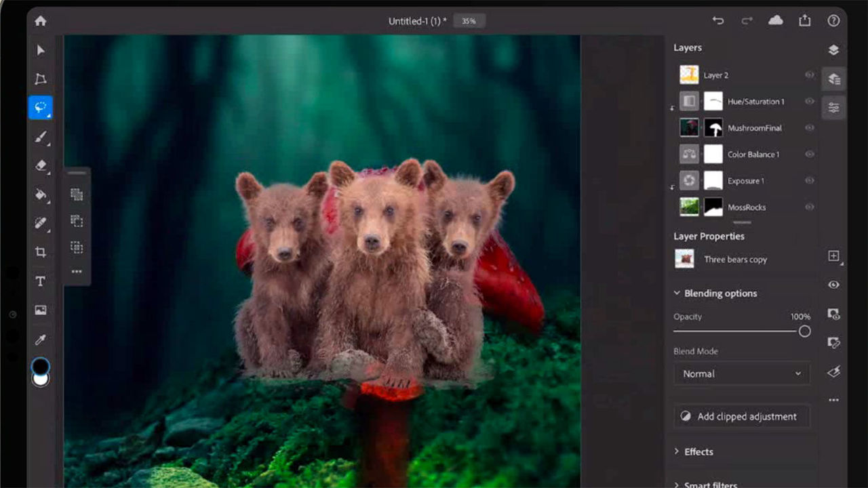Open cloud document status
The height and width of the screenshot is (488, 868).
(x=776, y=21)
